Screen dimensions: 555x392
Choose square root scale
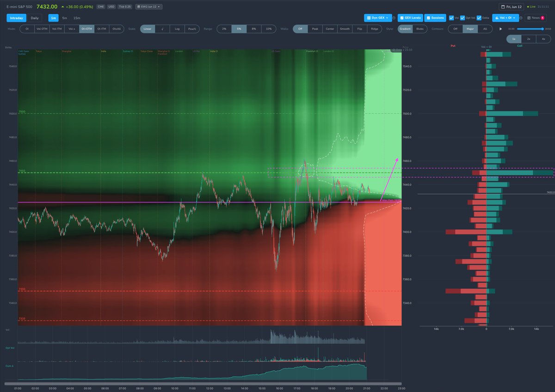pos(162,29)
